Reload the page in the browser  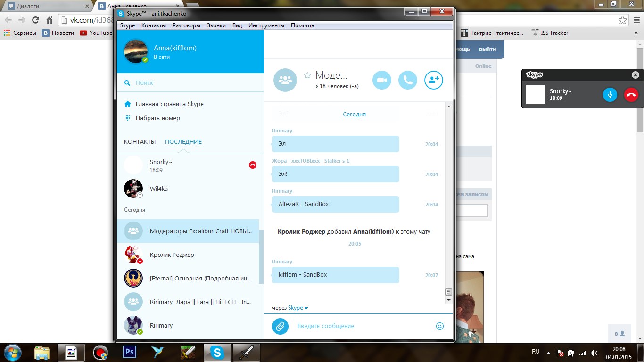(35, 20)
